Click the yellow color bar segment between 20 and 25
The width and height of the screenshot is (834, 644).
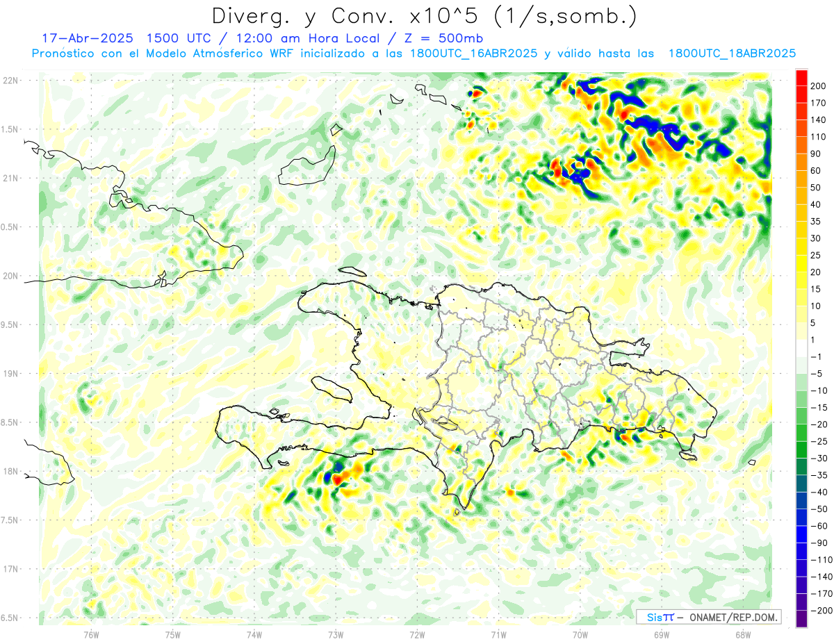(x=801, y=263)
